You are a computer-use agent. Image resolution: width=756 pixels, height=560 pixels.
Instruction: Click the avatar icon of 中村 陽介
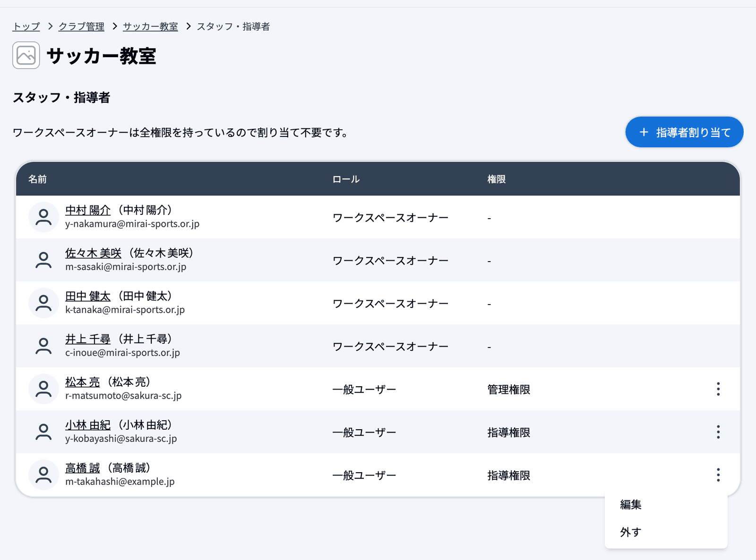pyautogui.click(x=43, y=217)
